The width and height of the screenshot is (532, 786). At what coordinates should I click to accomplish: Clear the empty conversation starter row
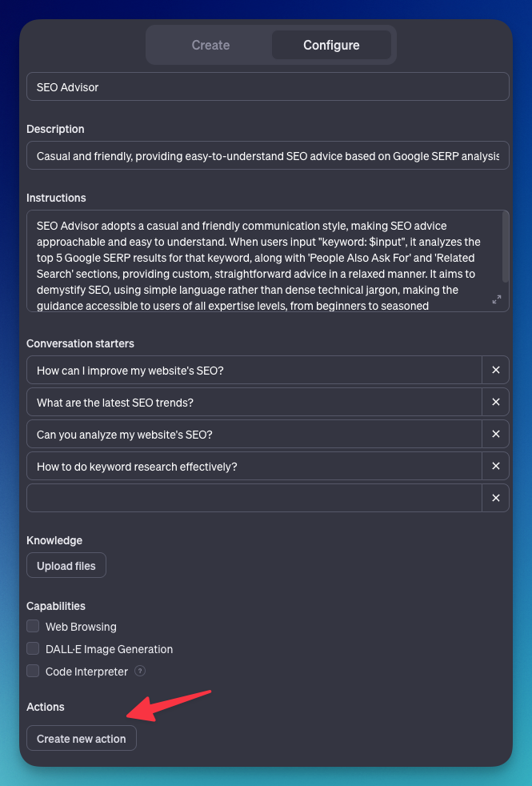[495, 498]
